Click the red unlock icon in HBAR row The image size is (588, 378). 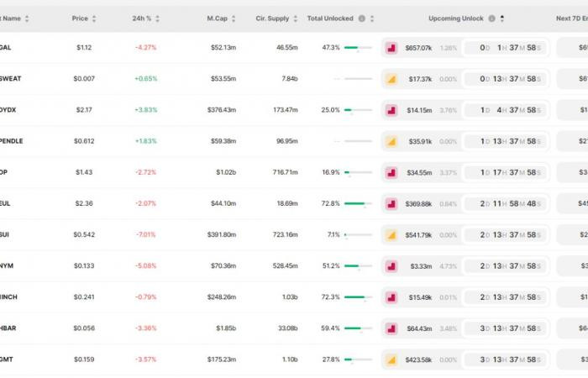pos(391,328)
